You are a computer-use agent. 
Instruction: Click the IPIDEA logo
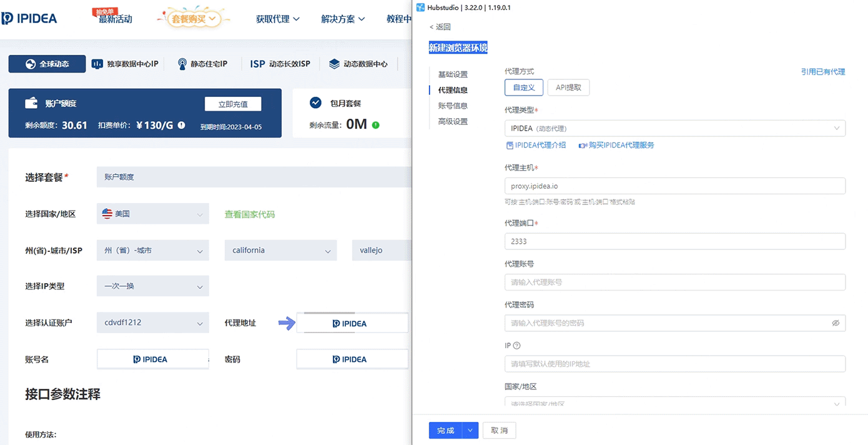[29, 18]
